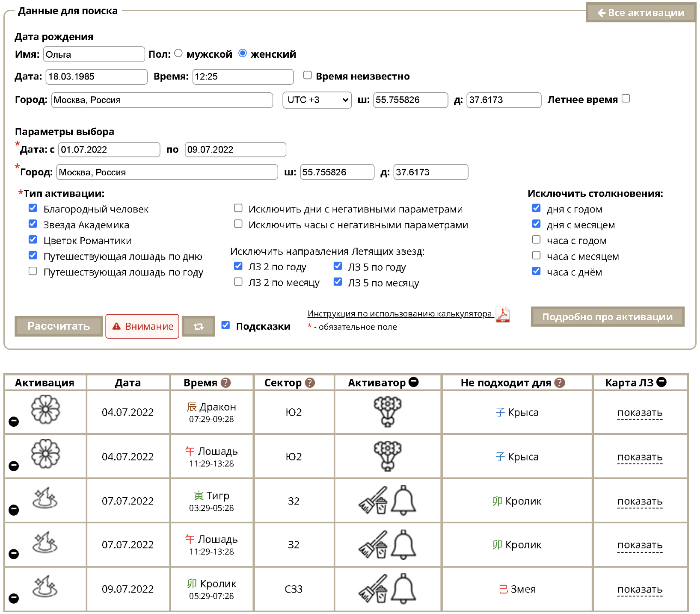Click the swap/refresh arrows button
This screenshot has height=614, width=700.
(x=199, y=327)
